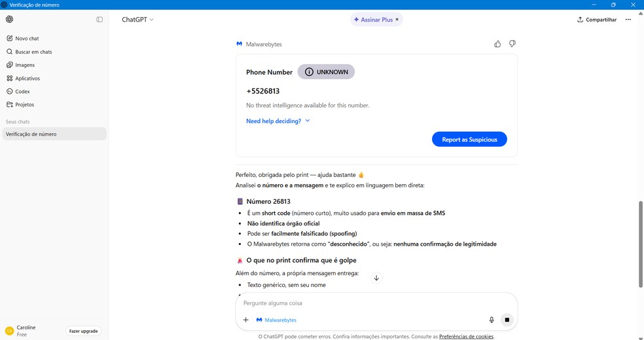Screen dimensions: 644x340
Task: Select the 'Verificação de número' chat
Action: tap(54, 134)
